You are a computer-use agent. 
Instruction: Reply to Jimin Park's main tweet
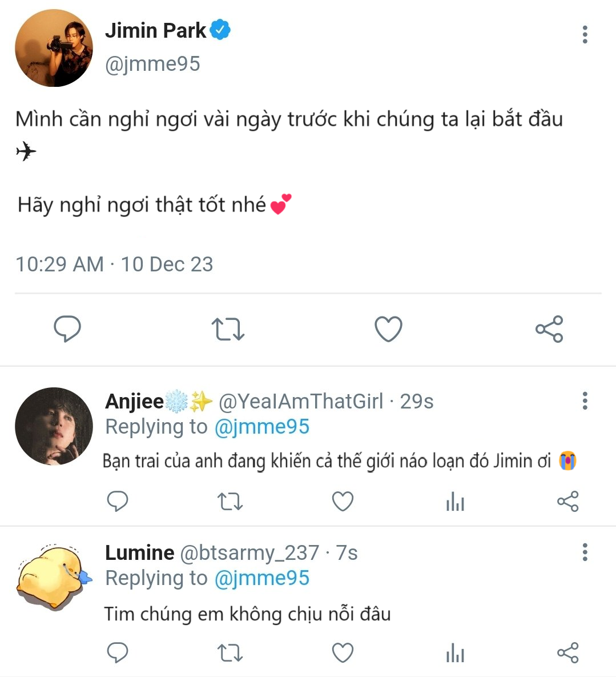[x=67, y=329]
